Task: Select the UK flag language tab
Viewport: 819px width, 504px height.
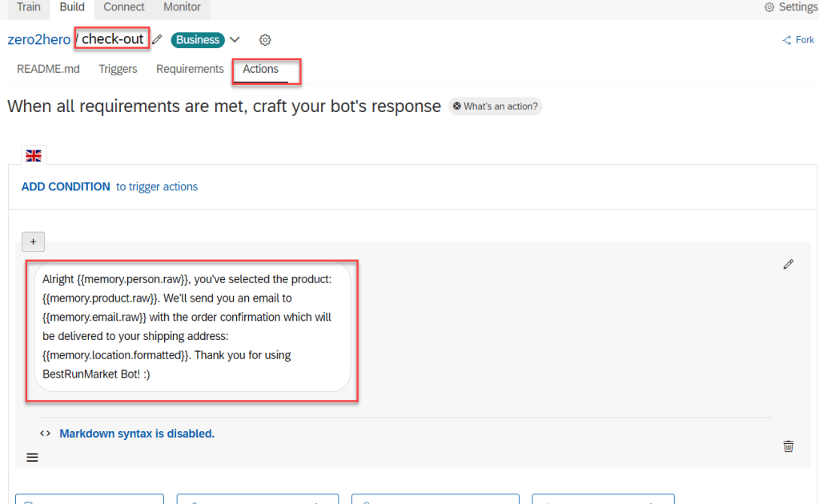Action: [34, 155]
